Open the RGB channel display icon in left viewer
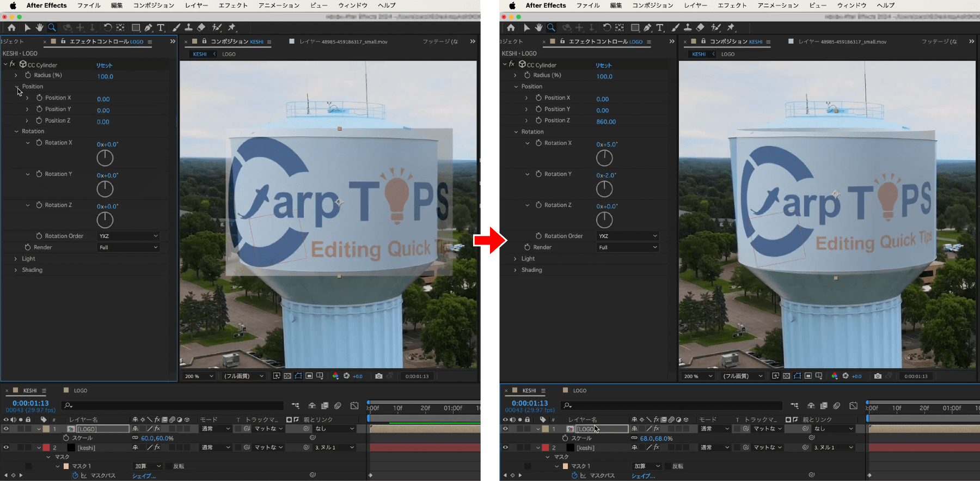 [335, 376]
